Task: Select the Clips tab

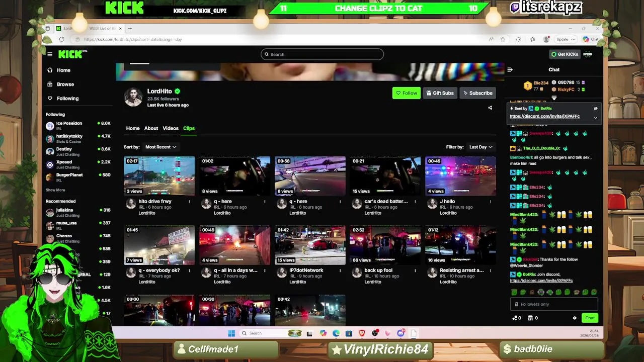Action: tap(189, 128)
